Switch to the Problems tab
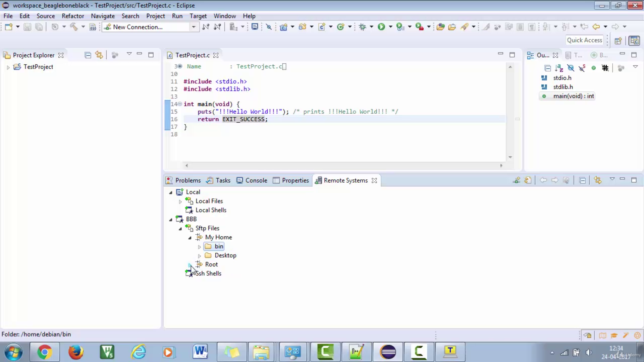Image resolution: width=644 pixels, height=362 pixels. [x=183, y=180]
